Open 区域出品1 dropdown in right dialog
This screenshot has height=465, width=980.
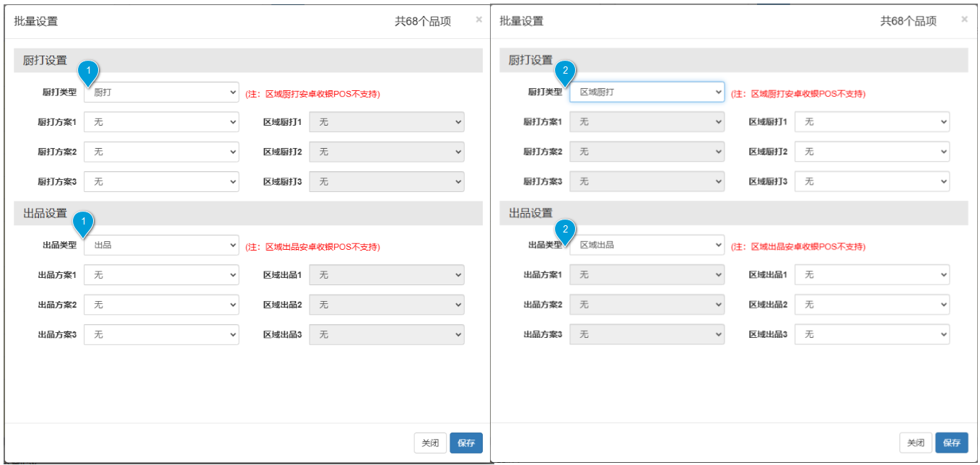[872, 275]
